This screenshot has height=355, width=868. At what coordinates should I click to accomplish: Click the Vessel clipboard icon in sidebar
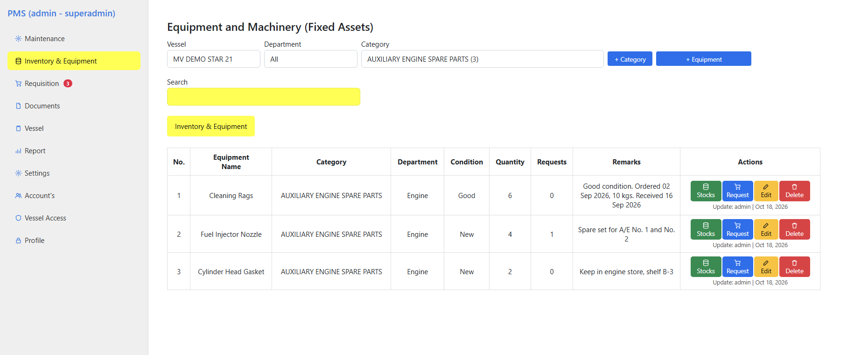(x=18, y=128)
